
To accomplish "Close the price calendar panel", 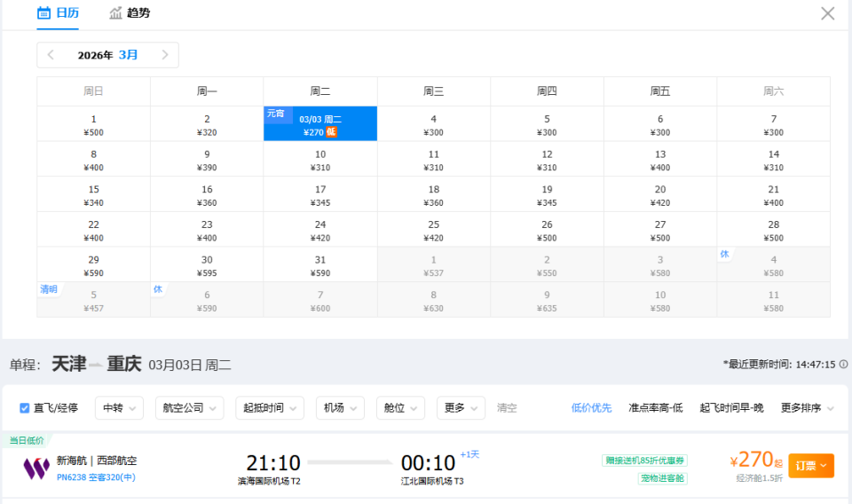I will coord(827,13).
